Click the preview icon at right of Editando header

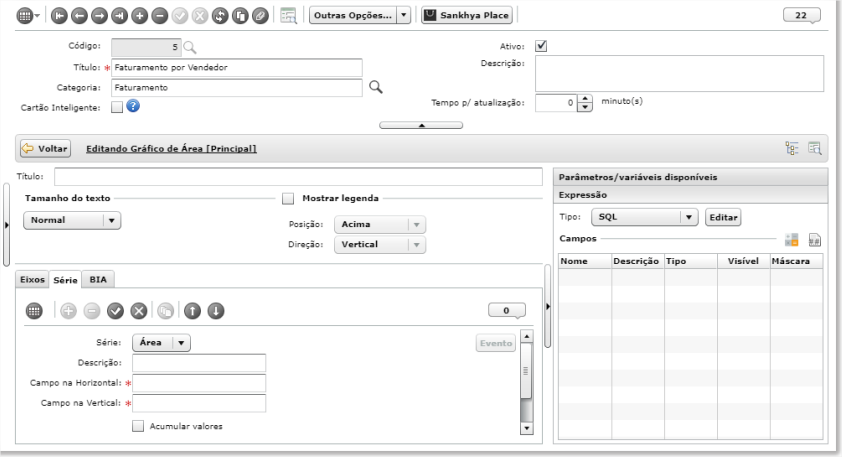coord(815,148)
